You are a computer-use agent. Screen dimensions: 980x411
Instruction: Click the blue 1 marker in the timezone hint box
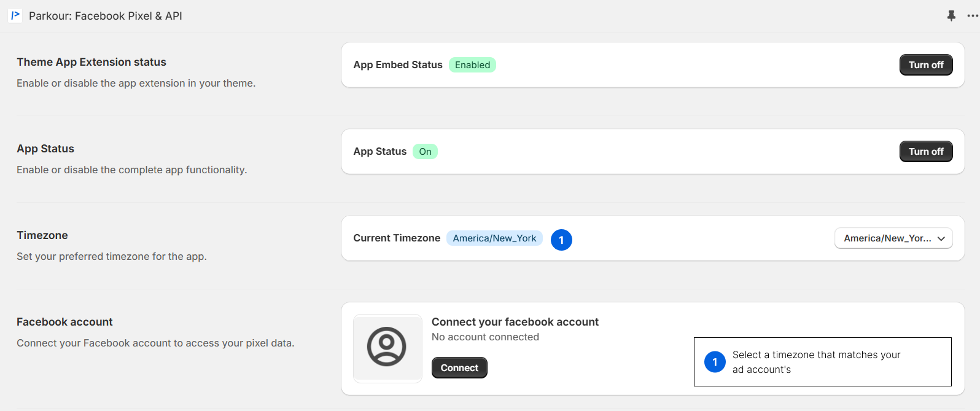[715, 362]
